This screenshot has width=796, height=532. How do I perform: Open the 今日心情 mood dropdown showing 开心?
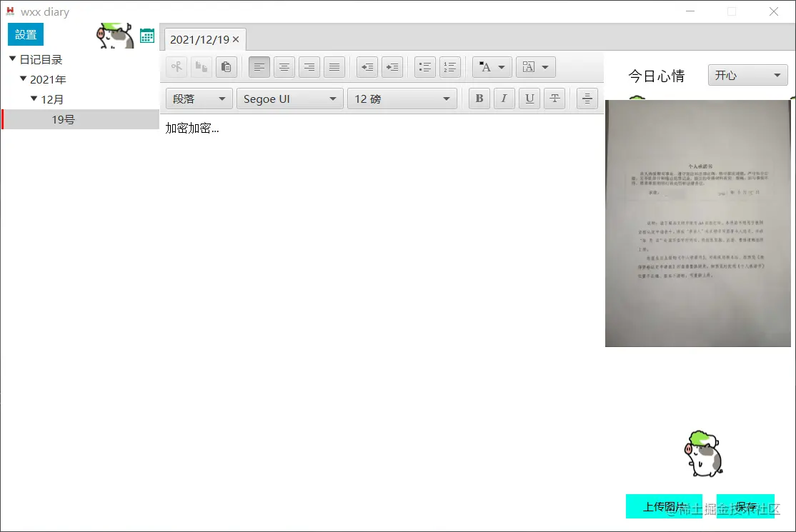click(x=748, y=75)
